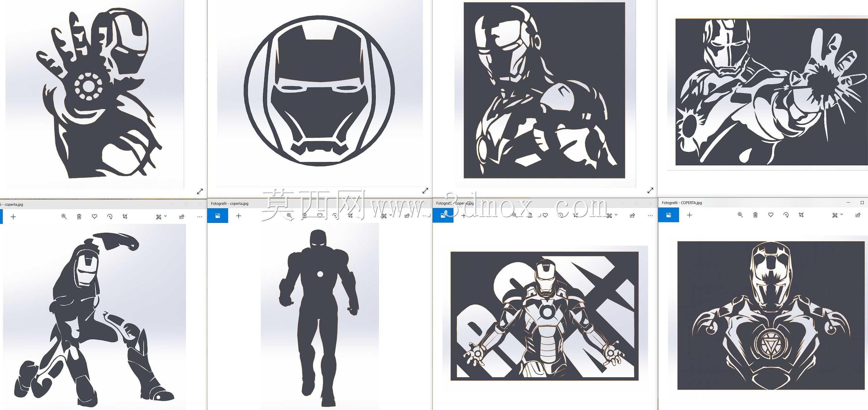Favorite the Iron Man X-stripes panel photo
This screenshot has width=868, height=410.
(545, 215)
